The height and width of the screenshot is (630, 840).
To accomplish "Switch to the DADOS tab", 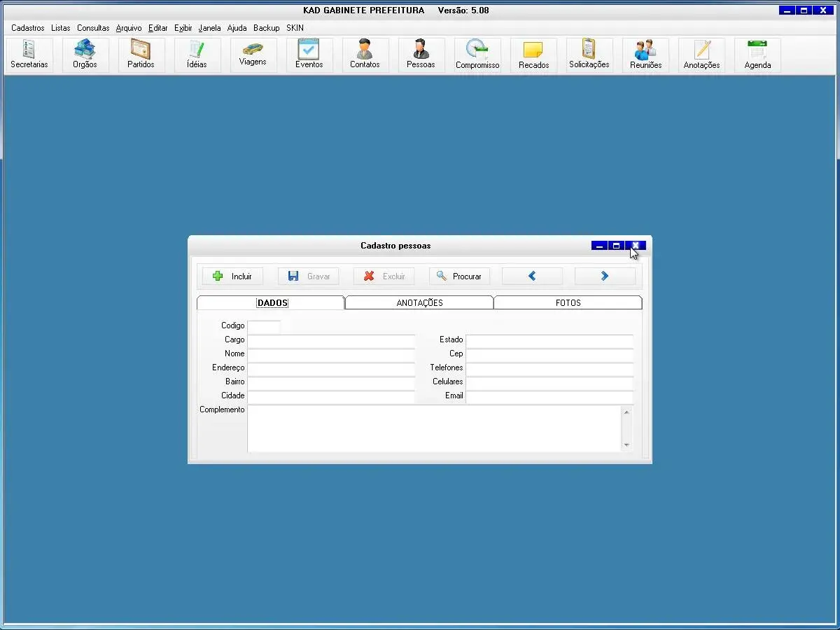I will point(271,303).
